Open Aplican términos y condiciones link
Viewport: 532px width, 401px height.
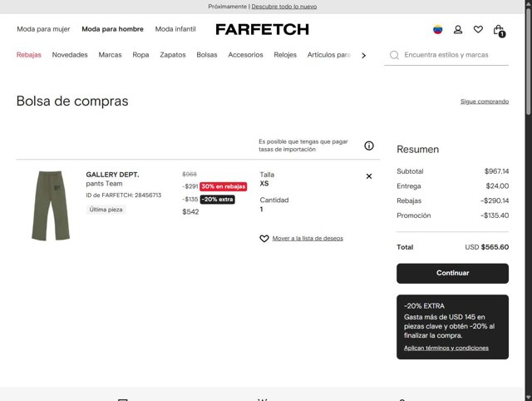click(x=446, y=348)
